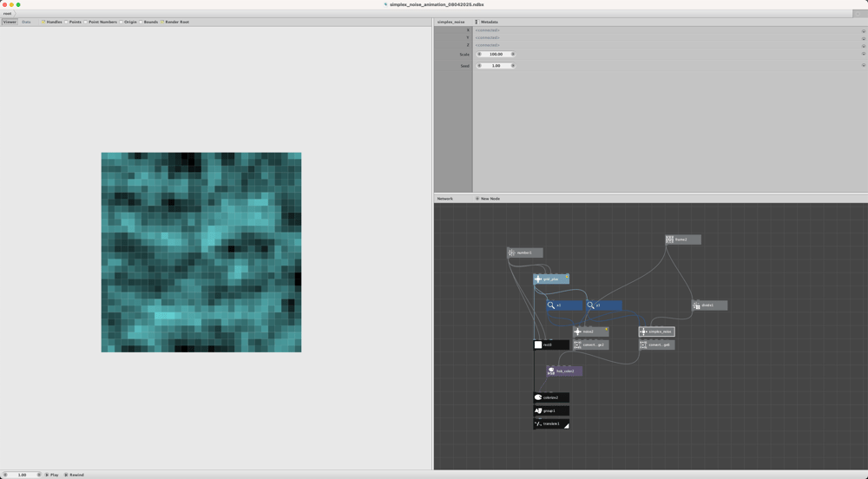Click the Y connected value text
Screen dimensions: 868x479
tap(487, 37)
